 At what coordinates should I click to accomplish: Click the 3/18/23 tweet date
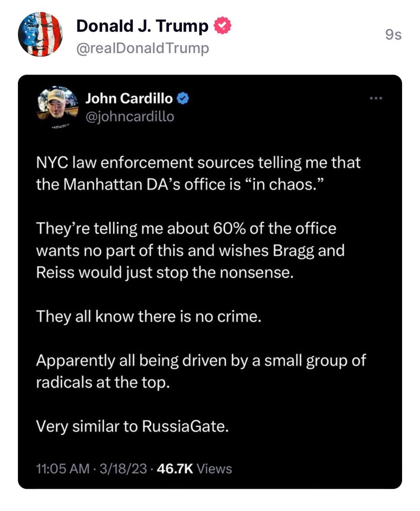click(x=123, y=469)
